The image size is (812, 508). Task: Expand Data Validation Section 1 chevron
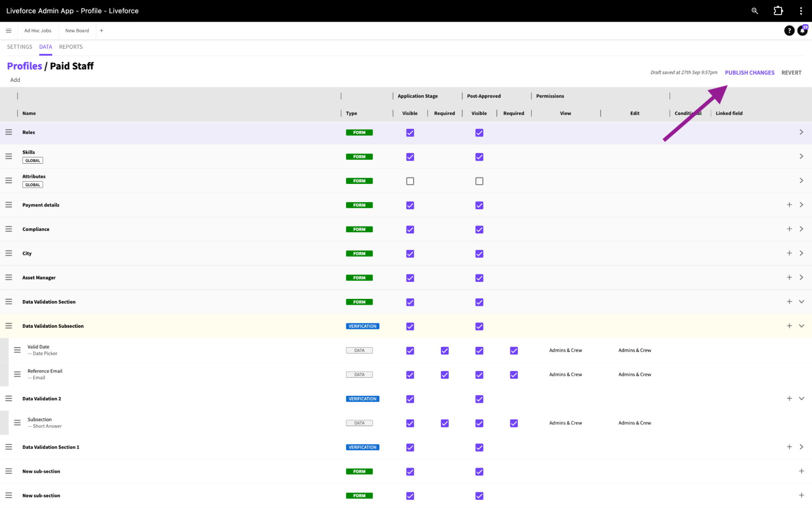801,447
